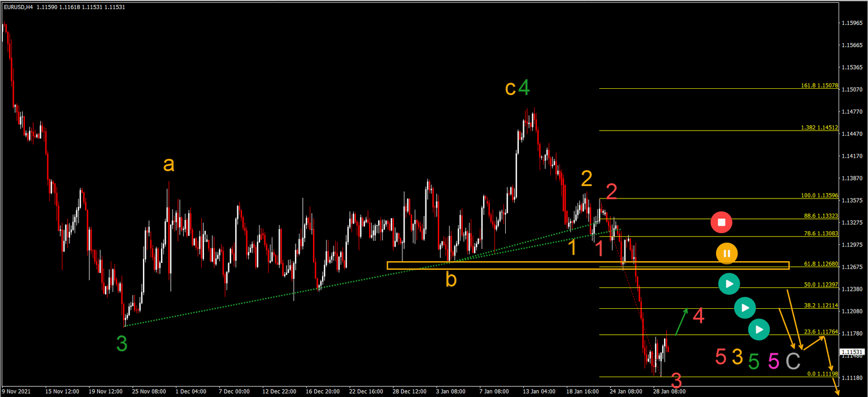Click the grey letter C annotation
The width and height of the screenshot is (868, 397).
[793, 360]
